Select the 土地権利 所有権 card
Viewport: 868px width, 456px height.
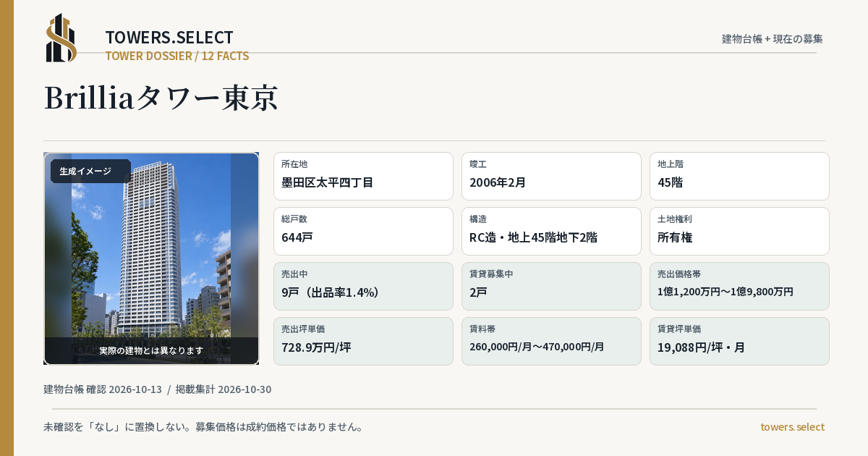click(x=739, y=231)
